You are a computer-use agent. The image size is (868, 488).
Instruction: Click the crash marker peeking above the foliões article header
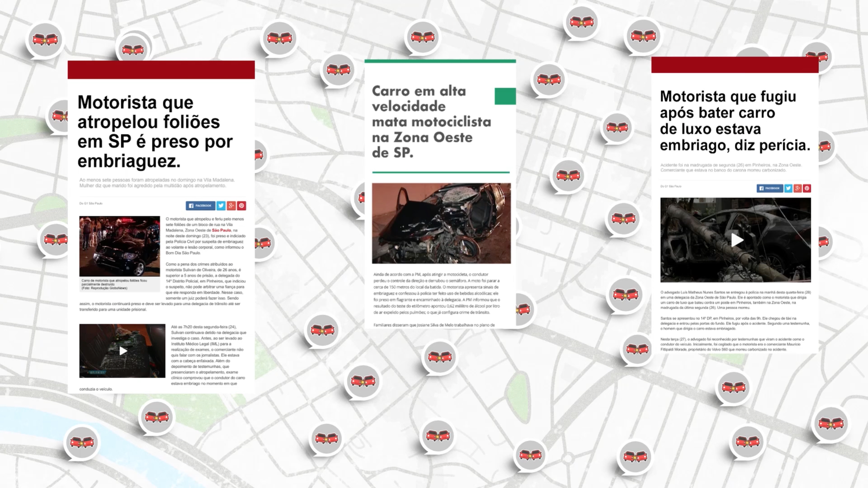click(x=132, y=49)
